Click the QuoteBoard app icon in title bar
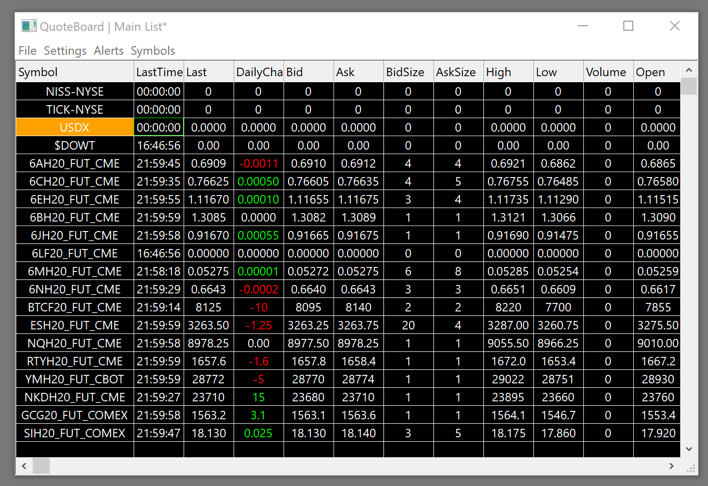This screenshot has height=486, width=708. pyautogui.click(x=29, y=26)
